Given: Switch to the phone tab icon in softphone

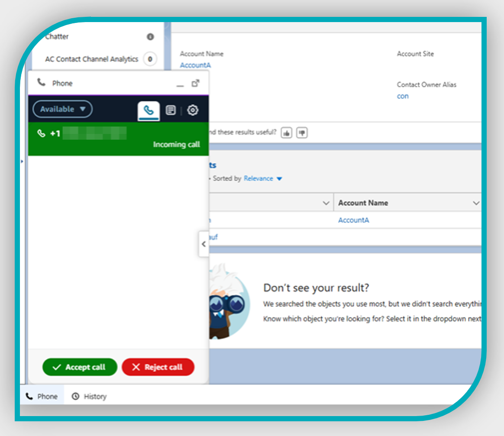Looking at the screenshot, I should (149, 111).
